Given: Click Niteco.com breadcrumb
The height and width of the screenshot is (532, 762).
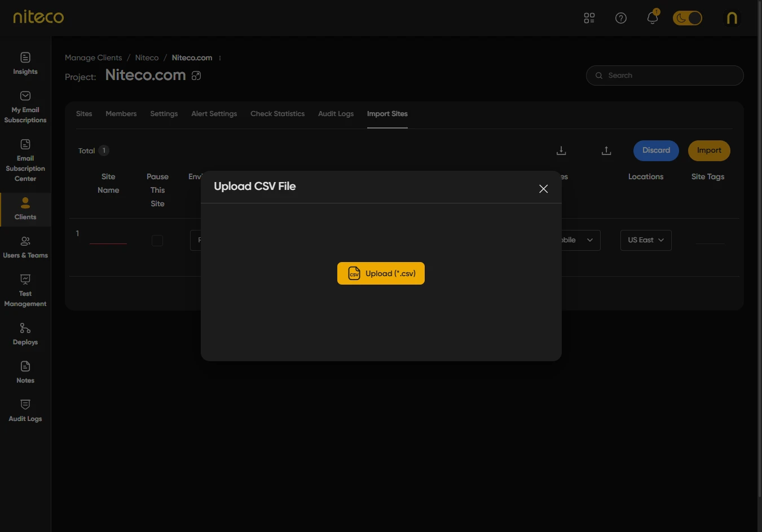Looking at the screenshot, I should pos(192,58).
